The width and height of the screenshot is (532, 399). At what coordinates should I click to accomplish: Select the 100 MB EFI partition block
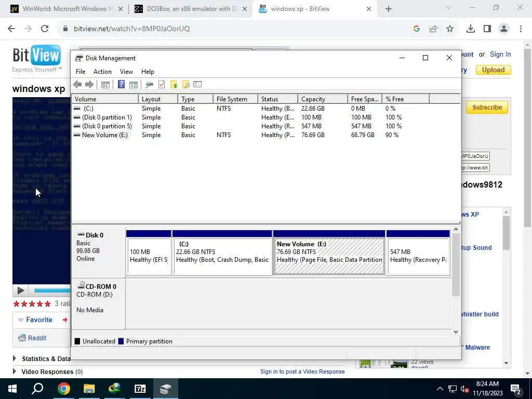(149, 253)
